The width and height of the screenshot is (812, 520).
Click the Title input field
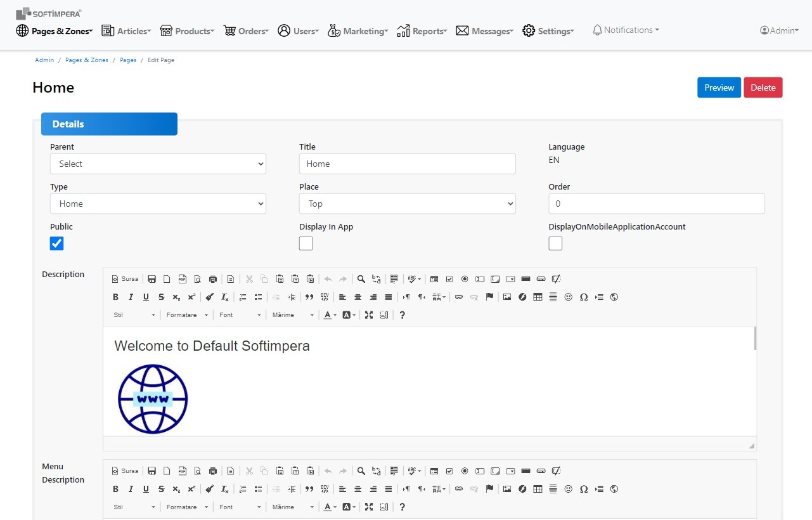click(407, 164)
